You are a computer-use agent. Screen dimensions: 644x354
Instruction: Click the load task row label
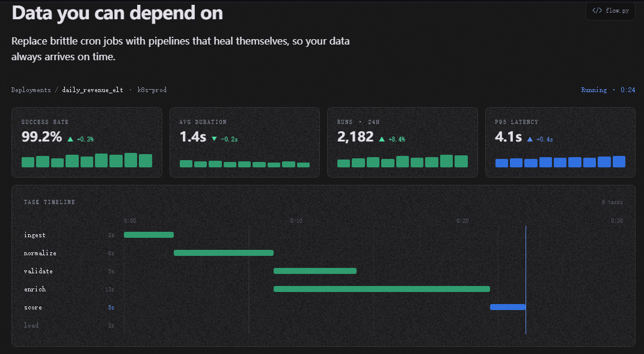(31, 325)
